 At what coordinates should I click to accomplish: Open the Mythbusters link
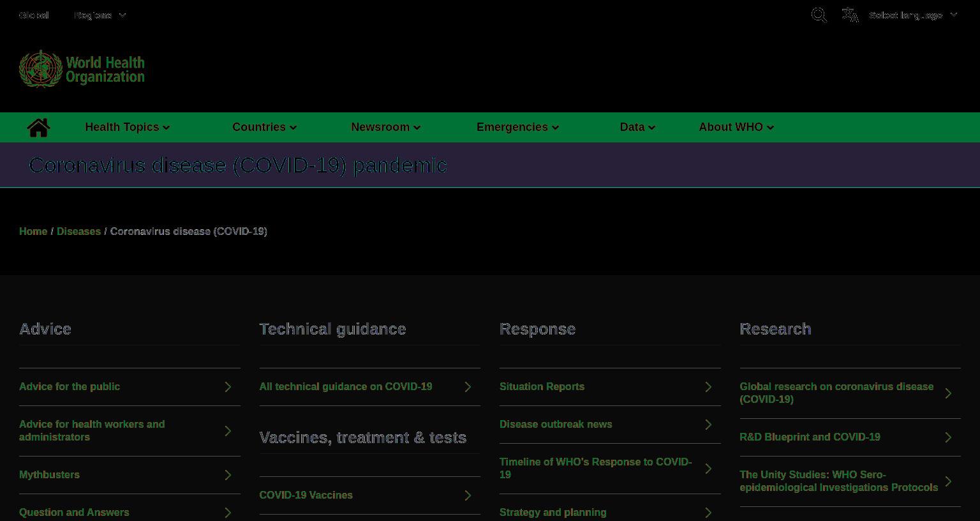tap(49, 474)
